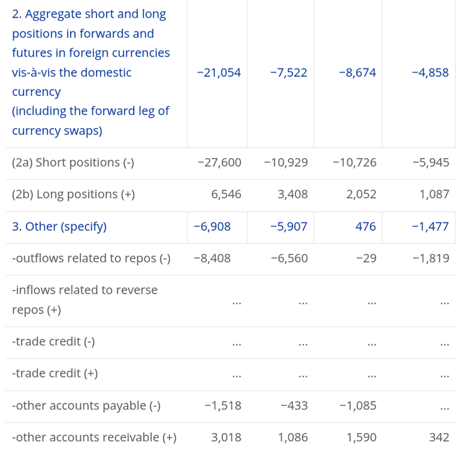476x454 pixels.
Task: Open the Aggregate short and long positions link
Action: (x=91, y=72)
